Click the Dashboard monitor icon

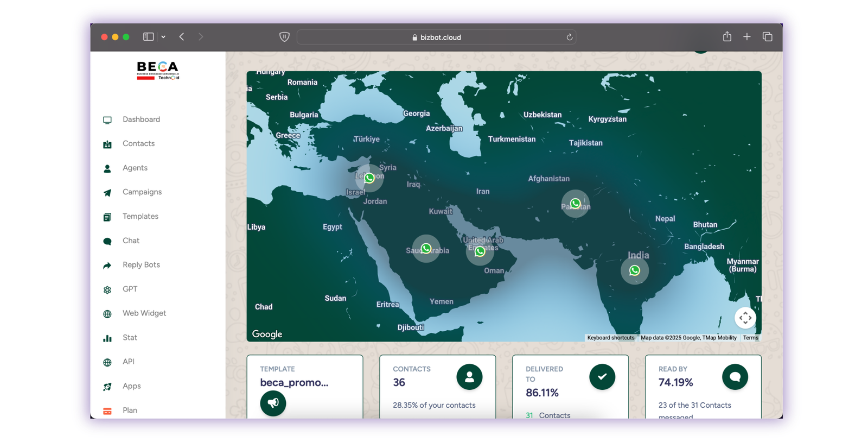point(107,120)
